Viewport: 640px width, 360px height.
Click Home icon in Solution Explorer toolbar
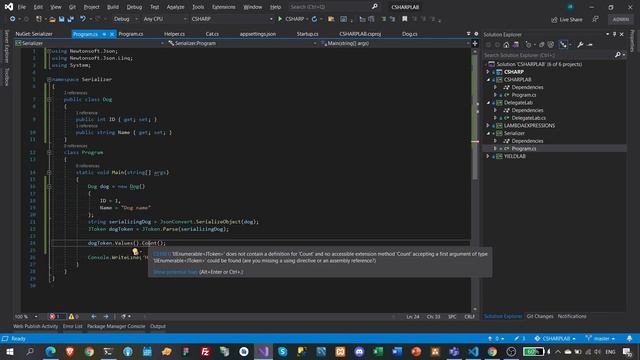pyautogui.click(x=506, y=45)
